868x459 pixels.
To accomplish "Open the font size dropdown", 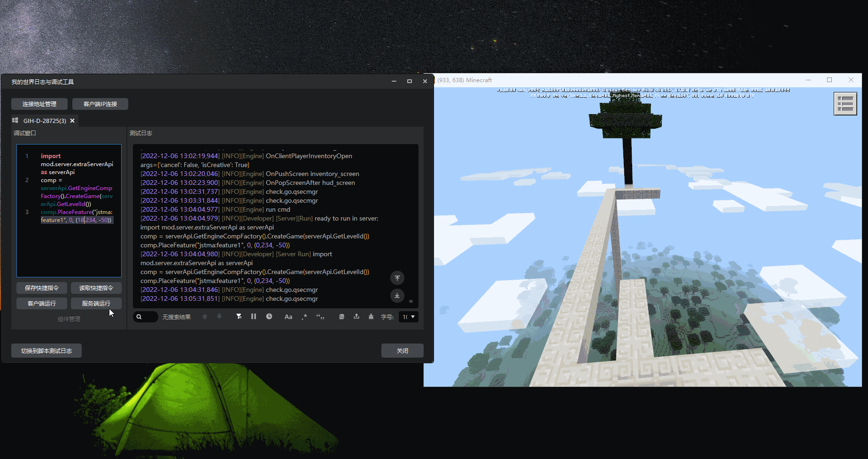I will pyautogui.click(x=408, y=317).
